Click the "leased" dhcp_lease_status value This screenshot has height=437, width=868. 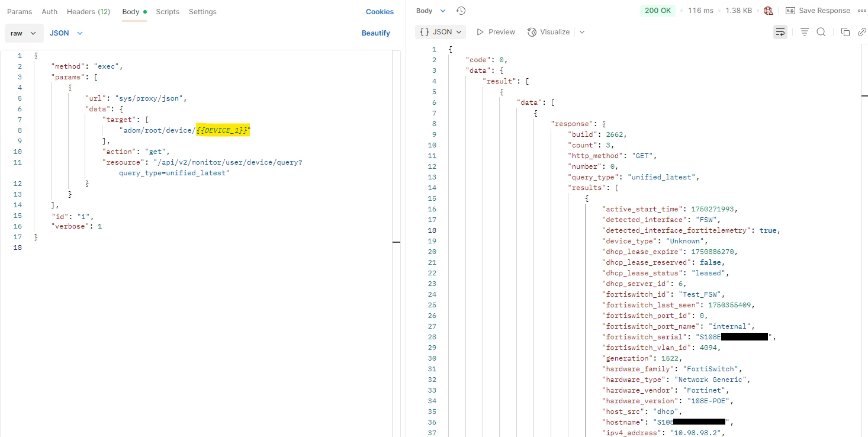tap(707, 273)
